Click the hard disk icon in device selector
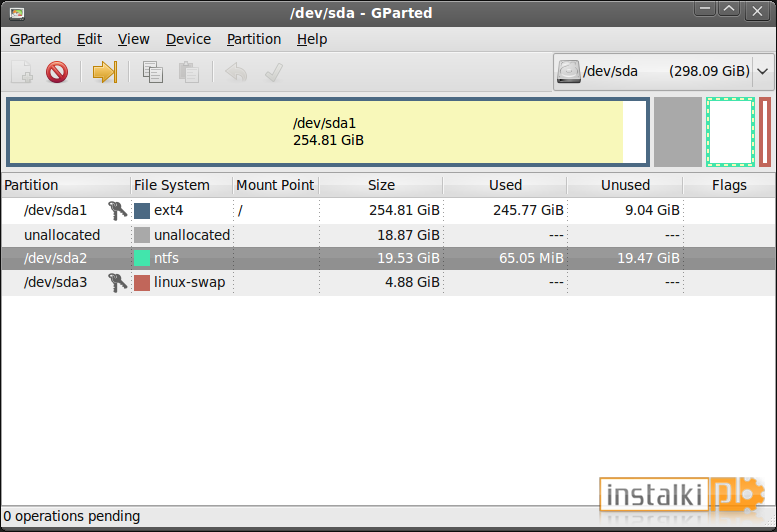The image size is (777, 532). tap(568, 71)
